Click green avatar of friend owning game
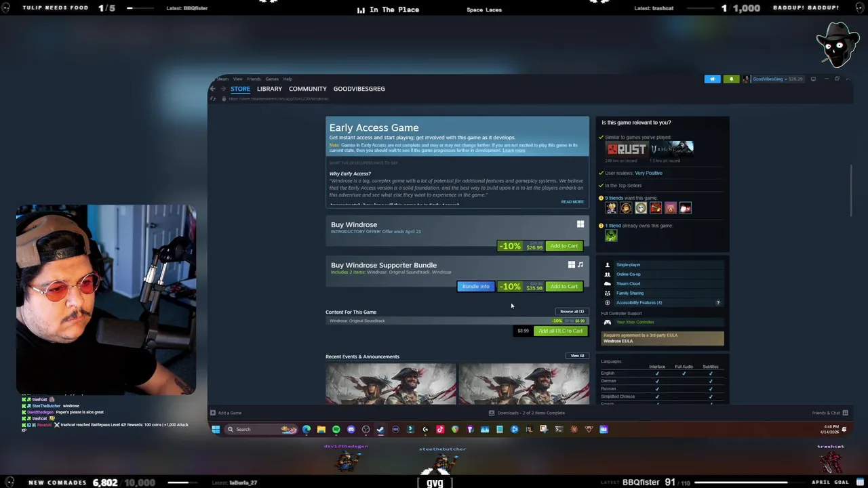The width and height of the screenshot is (868, 488). coord(611,235)
